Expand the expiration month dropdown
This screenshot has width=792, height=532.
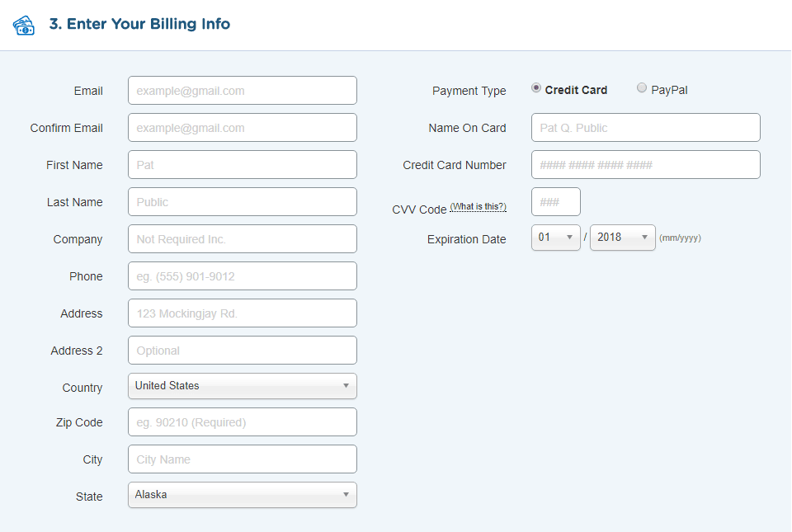[555, 237]
